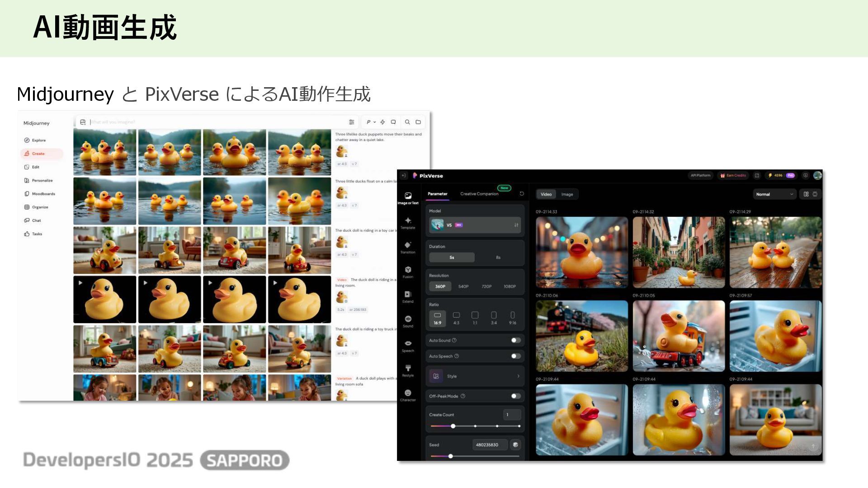Open Chat in Midjourney sidebar
Screen dimensions: 868x488
coord(33,221)
